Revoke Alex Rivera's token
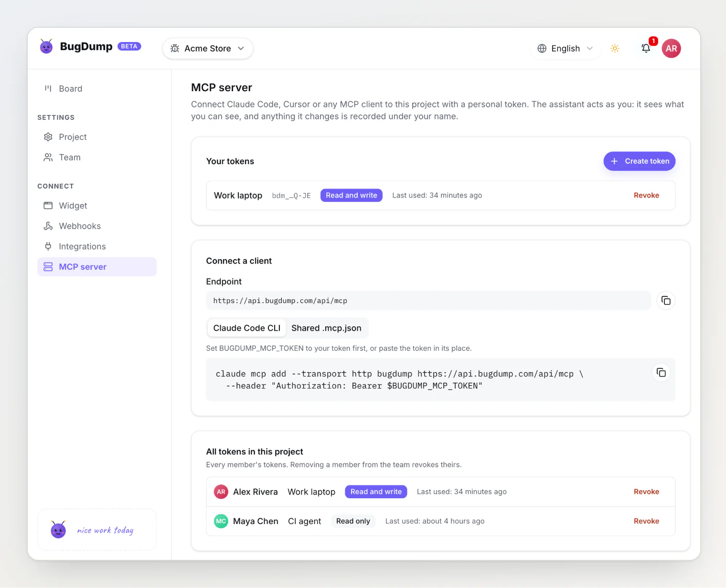Image resolution: width=726 pixels, height=588 pixels. (x=646, y=492)
